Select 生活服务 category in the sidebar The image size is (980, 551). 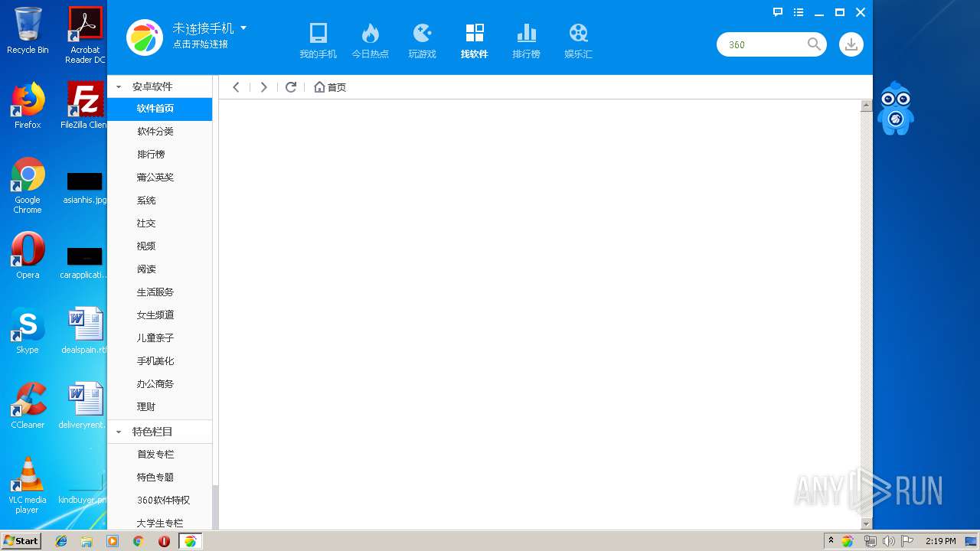point(159,292)
